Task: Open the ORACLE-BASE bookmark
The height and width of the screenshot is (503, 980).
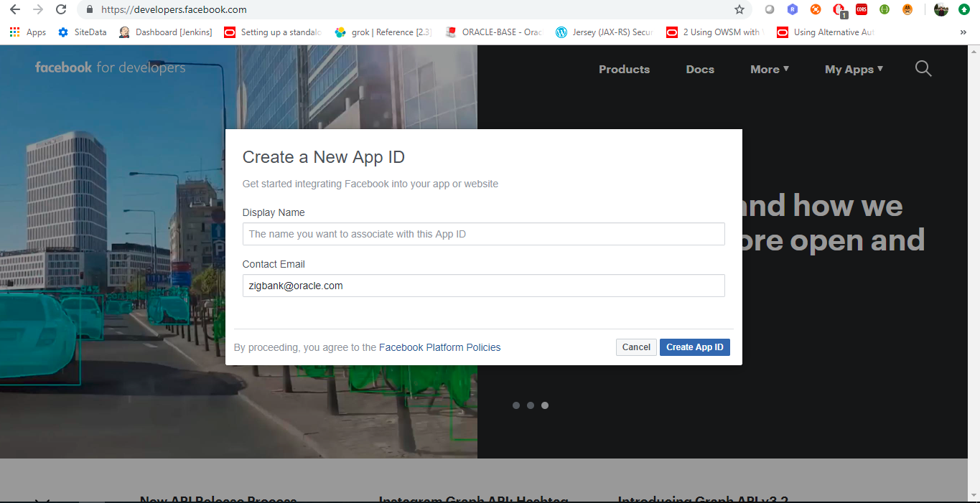Action: tap(494, 32)
